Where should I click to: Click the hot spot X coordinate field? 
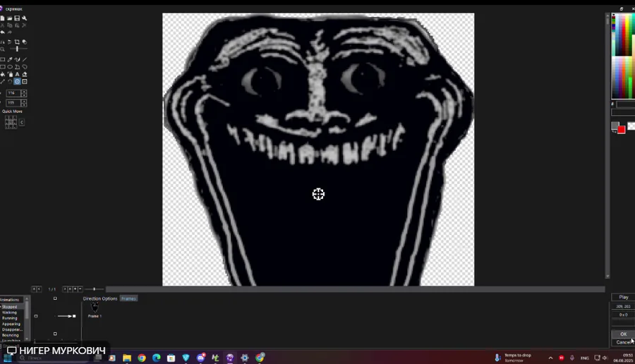pyautogui.click(x=13, y=93)
